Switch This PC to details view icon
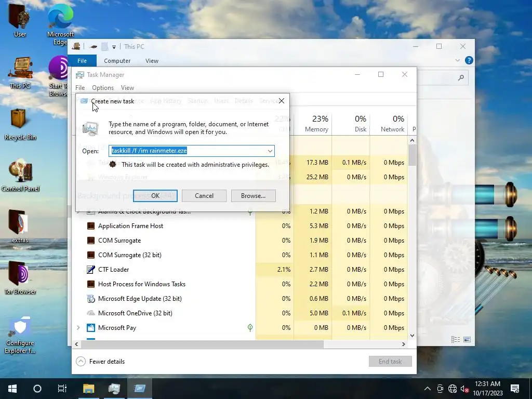This screenshot has width=532, height=399. click(456, 340)
